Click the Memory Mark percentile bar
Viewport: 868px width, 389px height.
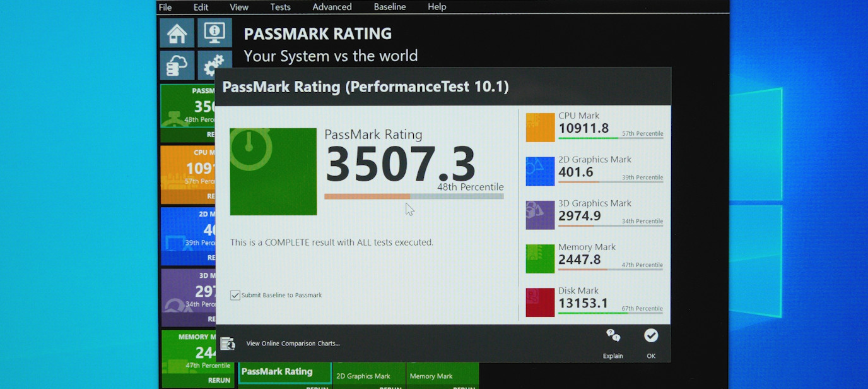pyautogui.click(x=611, y=270)
